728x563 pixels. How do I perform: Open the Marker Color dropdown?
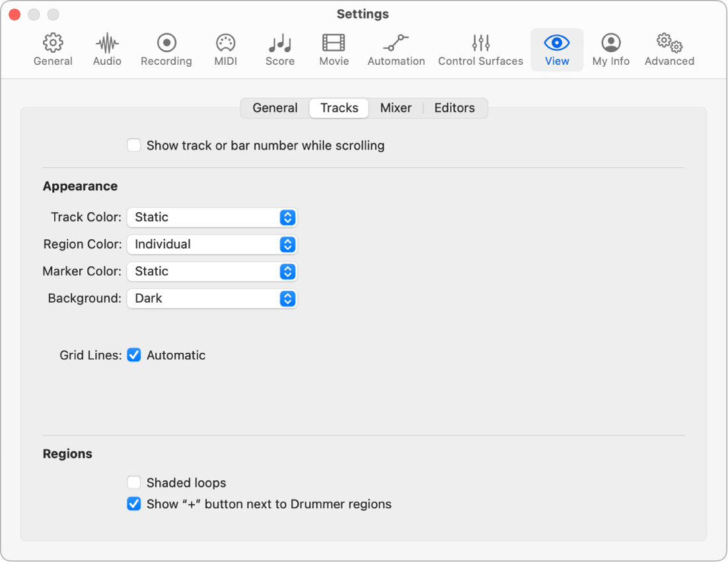click(212, 272)
